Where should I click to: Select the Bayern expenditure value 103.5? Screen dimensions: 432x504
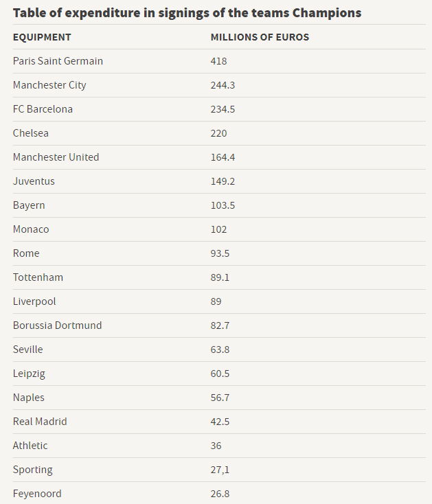(x=223, y=205)
